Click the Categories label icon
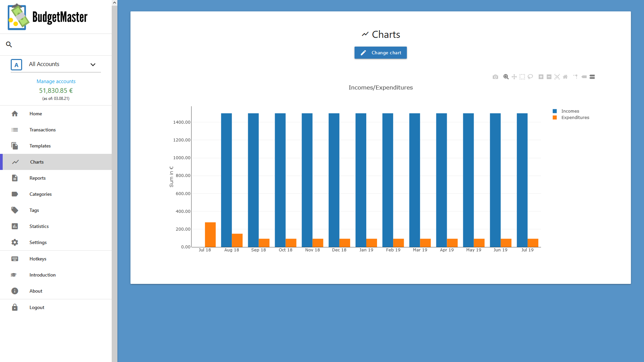The height and width of the screenshot is (362, 644). click(x=15, y=194)
